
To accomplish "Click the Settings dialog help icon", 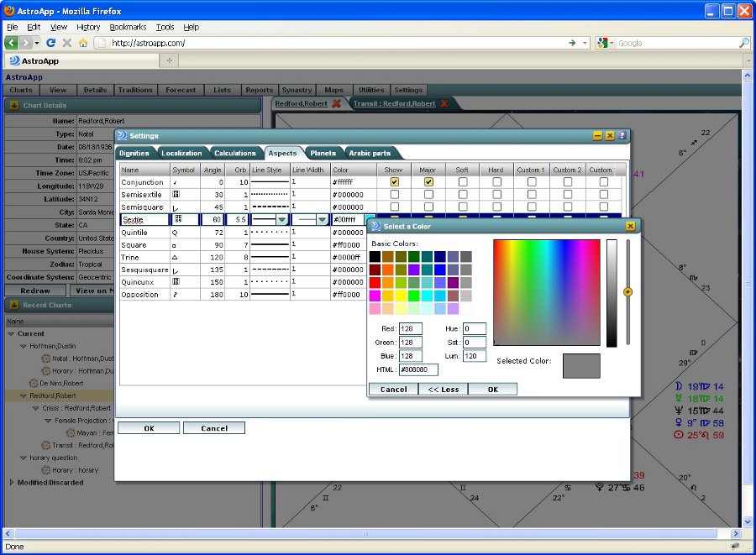I will coord(622,135).
